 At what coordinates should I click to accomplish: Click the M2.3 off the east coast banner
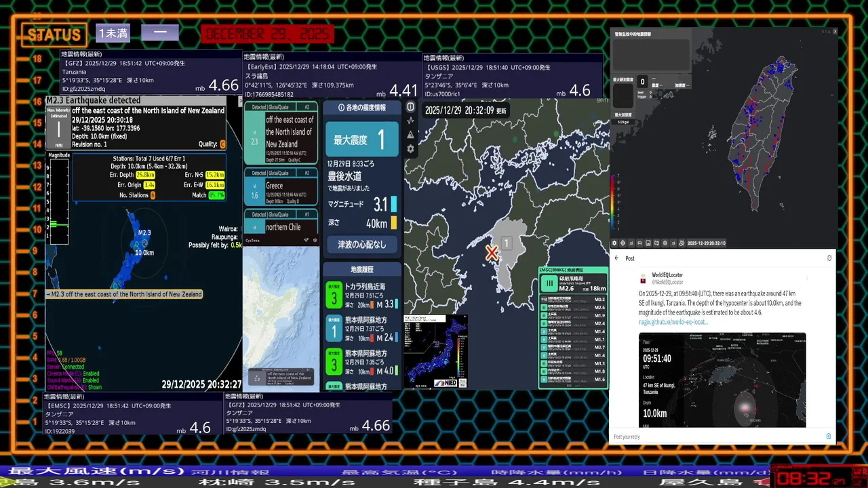click(124, 294)
